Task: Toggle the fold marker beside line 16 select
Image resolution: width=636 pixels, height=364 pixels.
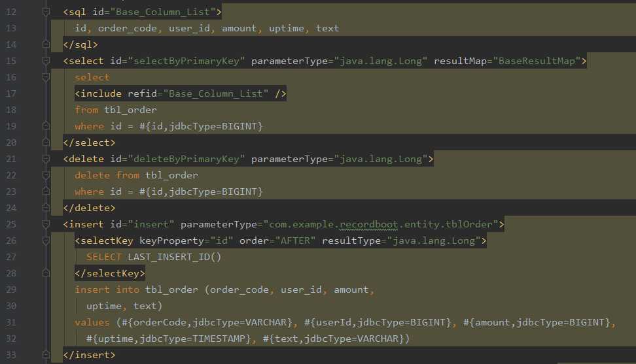Action: tap(46, 77)
